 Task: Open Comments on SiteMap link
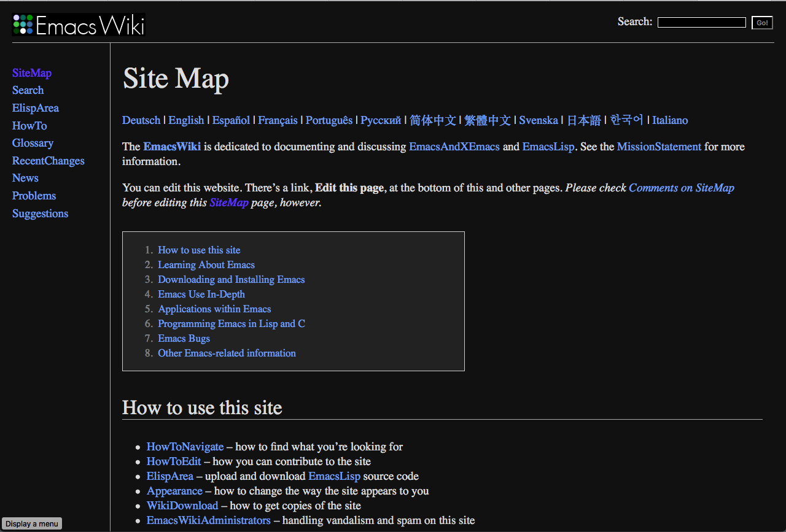(682, 188)
